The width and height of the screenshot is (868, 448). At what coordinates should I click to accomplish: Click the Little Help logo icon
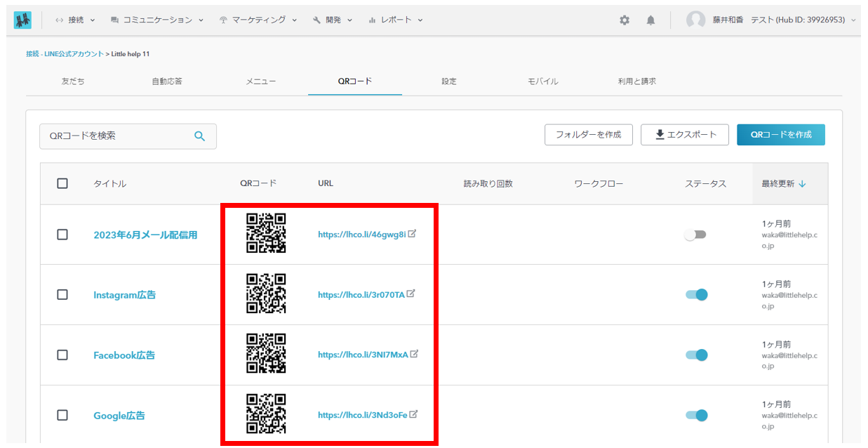(x=22, y=20)
